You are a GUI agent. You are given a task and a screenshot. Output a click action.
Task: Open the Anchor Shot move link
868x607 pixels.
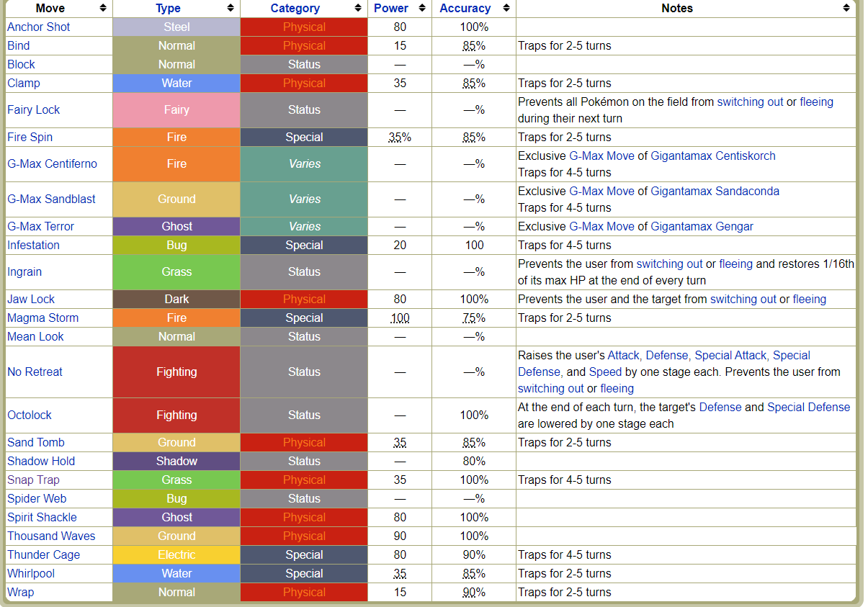39,27
